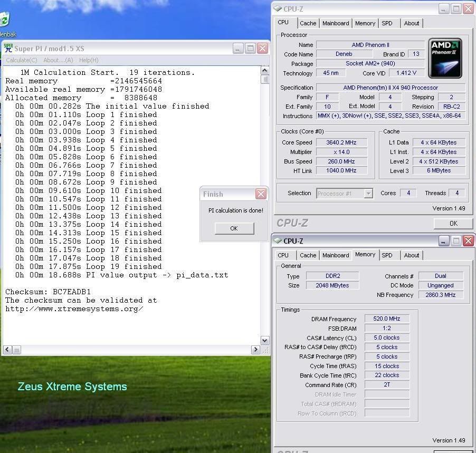The height and width of the screenshot is (453, 476).
Task: Minimize the top CPU-Z window
Action: (443, 9)
